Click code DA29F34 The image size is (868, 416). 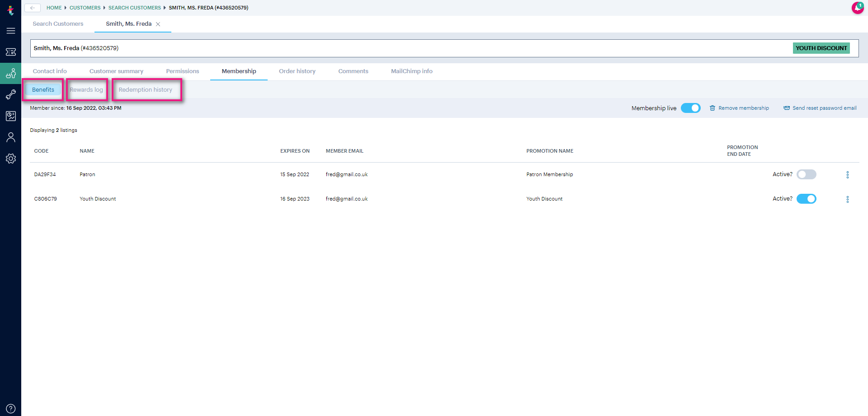pyautogui.click(x=45, y=174)
